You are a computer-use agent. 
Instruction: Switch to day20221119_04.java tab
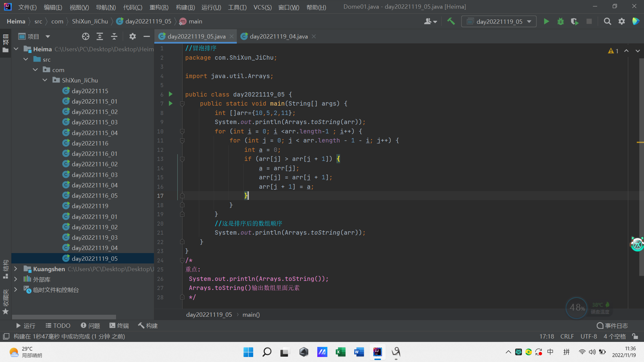point(278,37)
